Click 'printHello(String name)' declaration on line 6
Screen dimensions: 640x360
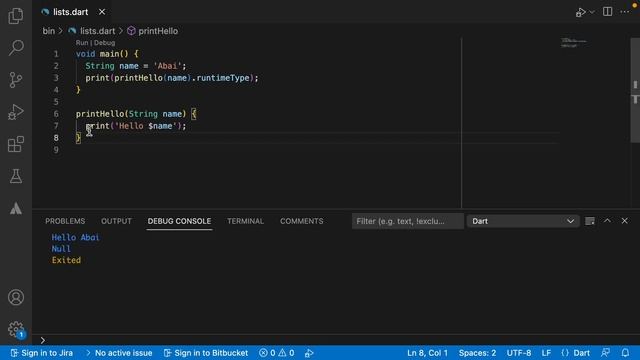131,114
